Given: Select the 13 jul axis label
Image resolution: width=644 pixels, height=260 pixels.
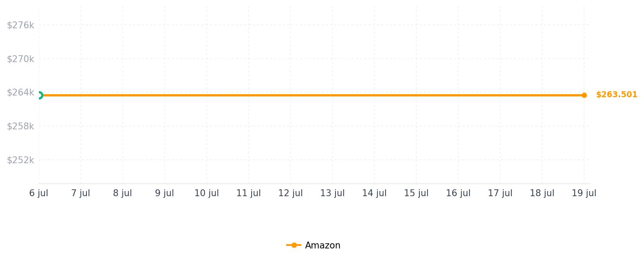Looking at the screenshot, I should click(x=332, y=193).
